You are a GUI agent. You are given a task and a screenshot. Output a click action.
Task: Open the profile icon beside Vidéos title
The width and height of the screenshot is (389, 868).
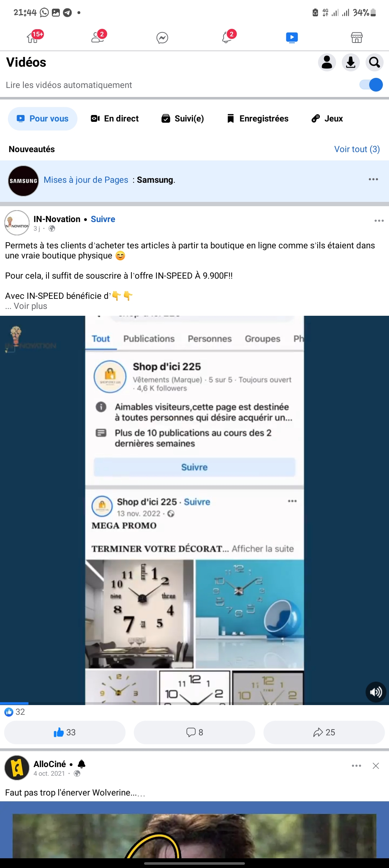(x=327, y=62)
